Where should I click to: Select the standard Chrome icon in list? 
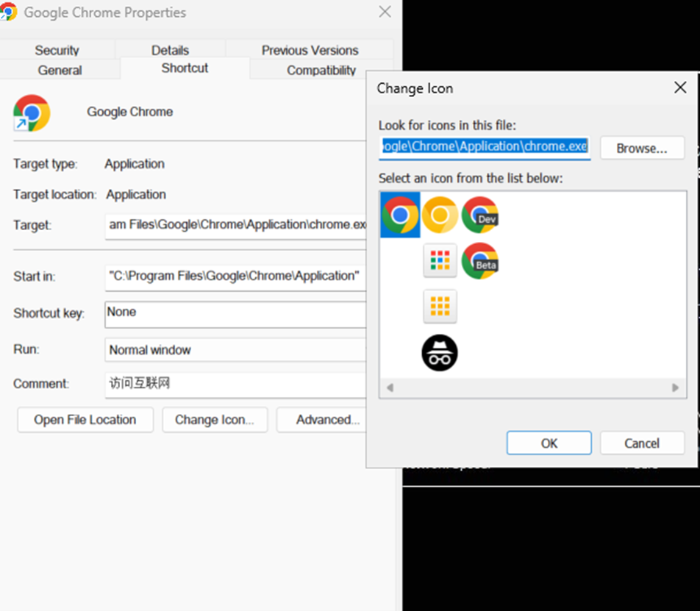click(400, 215)
